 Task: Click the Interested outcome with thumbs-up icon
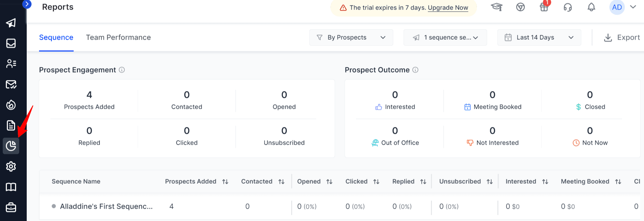click(x=395, y=100)
